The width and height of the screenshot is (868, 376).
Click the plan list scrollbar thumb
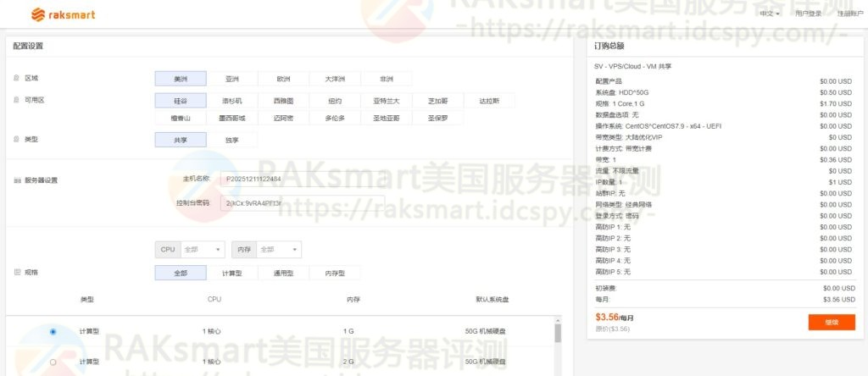(558, 332)
